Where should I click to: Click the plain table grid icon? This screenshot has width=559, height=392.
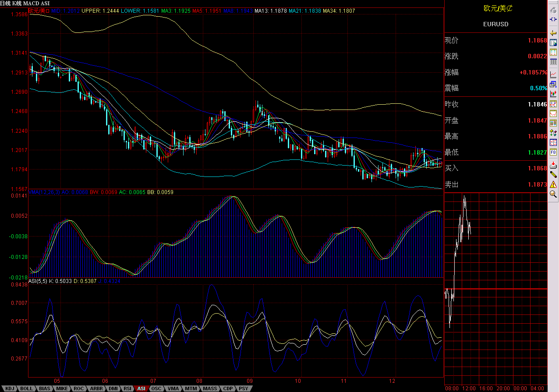[x=553, y=62]
